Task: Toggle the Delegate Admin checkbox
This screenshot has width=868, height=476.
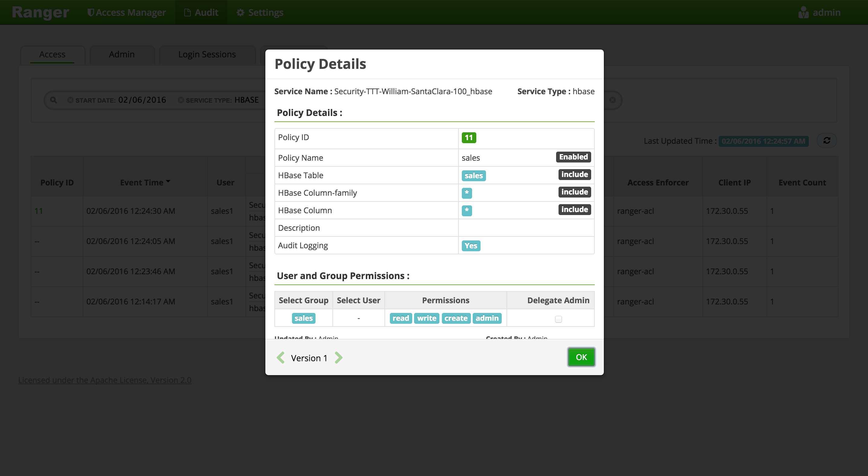Action: [558, 319]
